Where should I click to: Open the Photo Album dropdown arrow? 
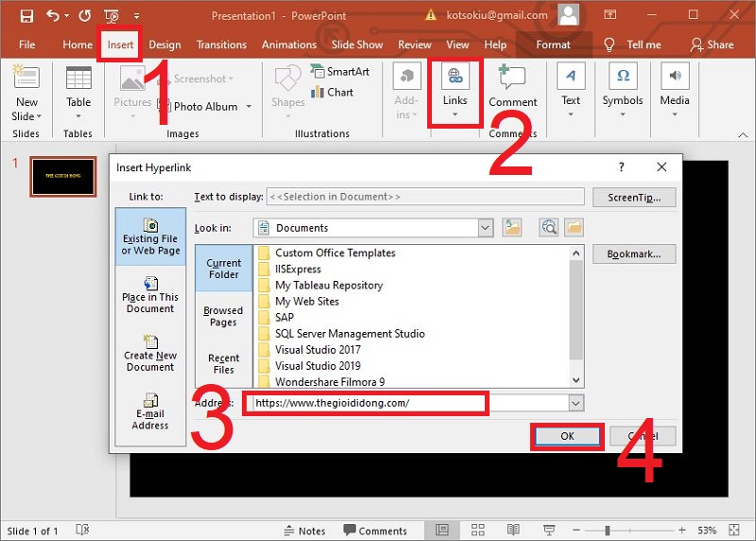point(249,106)
